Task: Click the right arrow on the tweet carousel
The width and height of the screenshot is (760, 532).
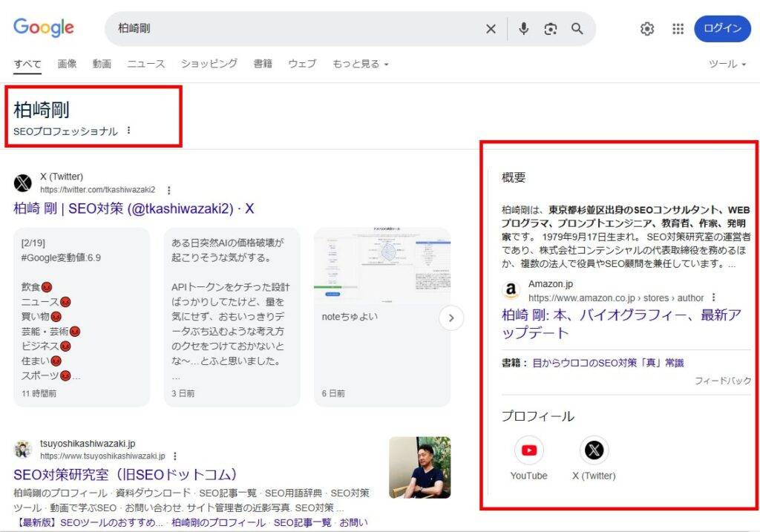Action: pos(451,317)
